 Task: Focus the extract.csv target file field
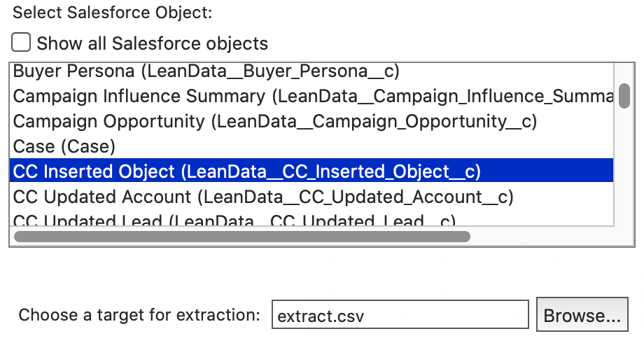[x=400, y=316]
